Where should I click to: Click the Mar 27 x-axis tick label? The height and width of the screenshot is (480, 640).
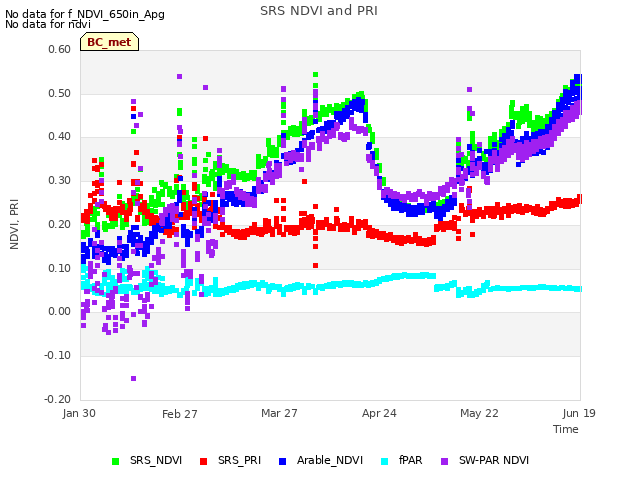tap(279, 413)
